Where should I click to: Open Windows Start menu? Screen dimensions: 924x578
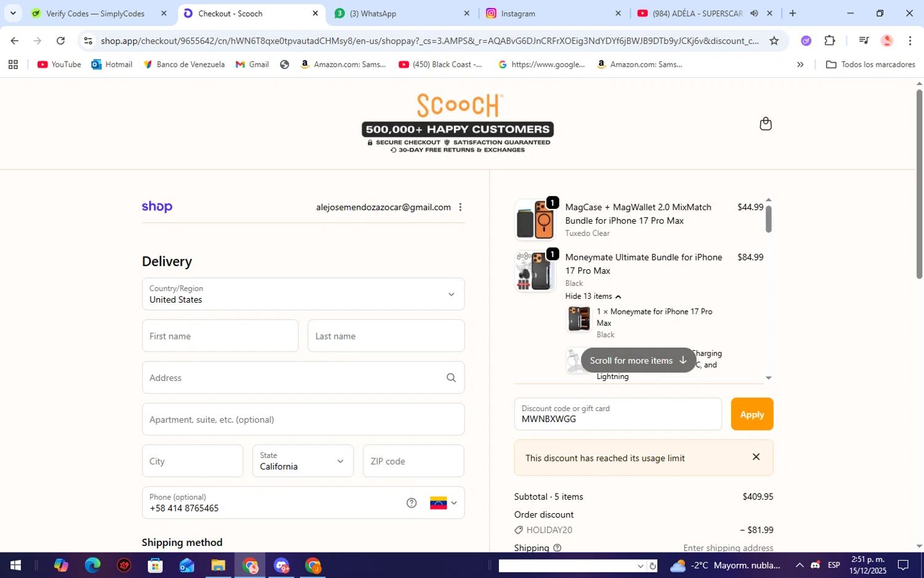[15, 565]
